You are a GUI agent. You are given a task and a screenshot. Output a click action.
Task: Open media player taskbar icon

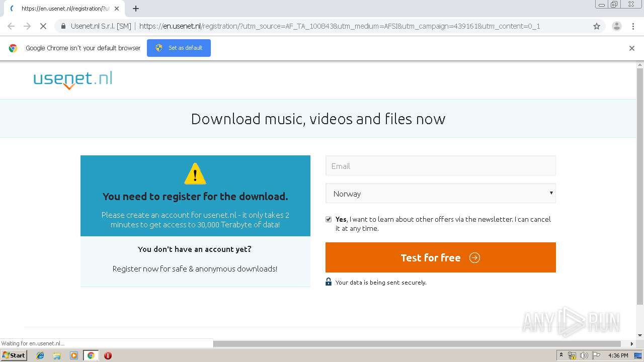[74, 355]
